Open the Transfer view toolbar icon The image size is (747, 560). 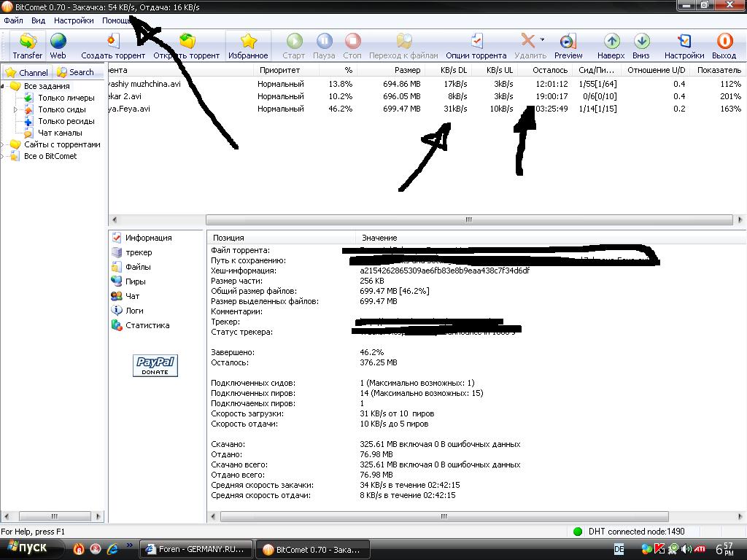click(x=28, y=42)
